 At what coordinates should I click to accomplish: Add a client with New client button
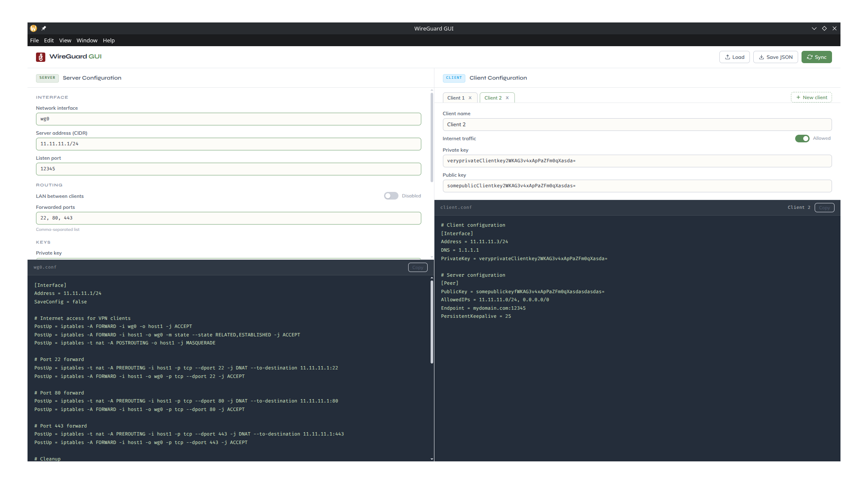tap(811, 97)
